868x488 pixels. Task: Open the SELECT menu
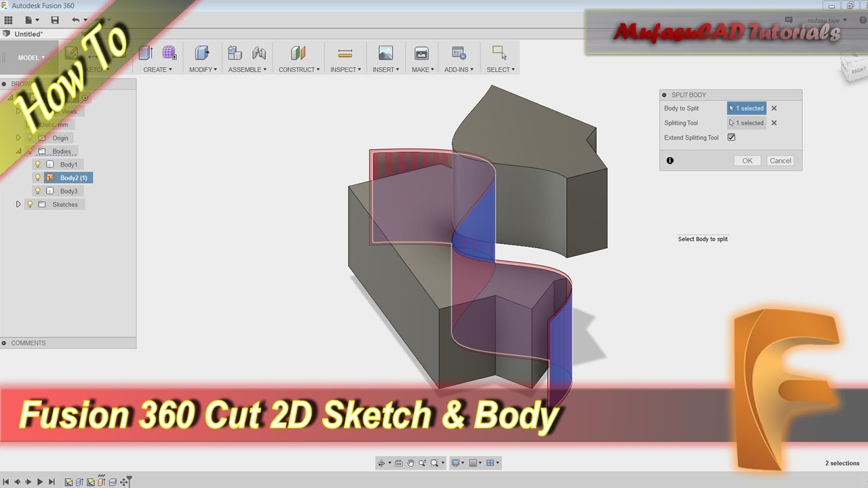pyautogui.click(x=500, y=69)
